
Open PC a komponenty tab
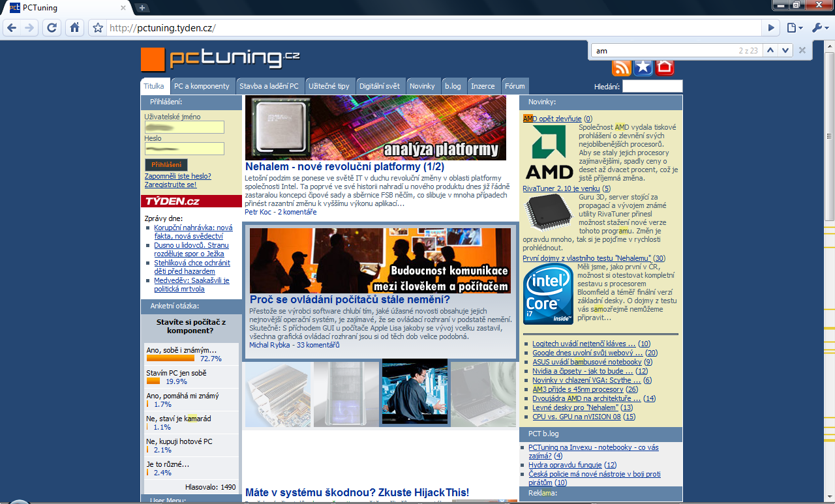tap(202, 86)
